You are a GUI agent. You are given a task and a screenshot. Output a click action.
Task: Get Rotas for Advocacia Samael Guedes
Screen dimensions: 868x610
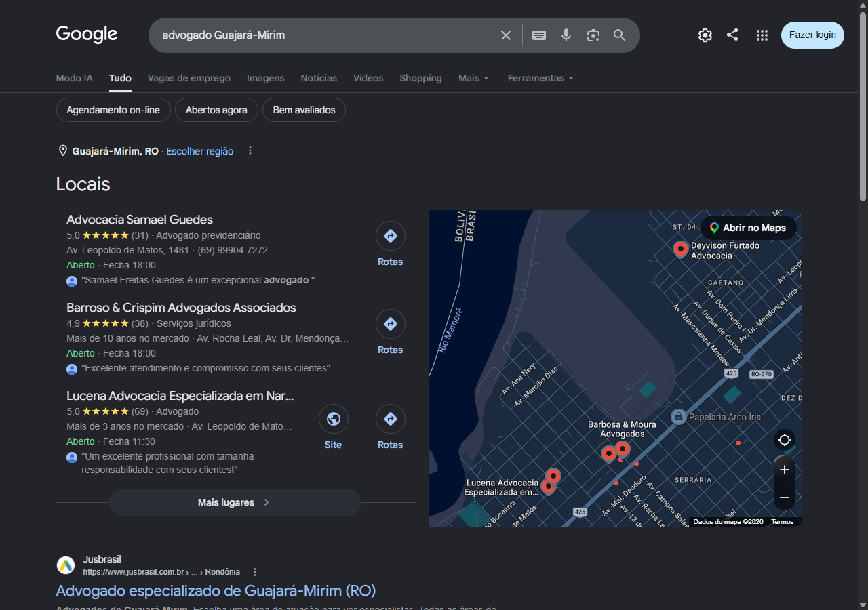[391, 245]
